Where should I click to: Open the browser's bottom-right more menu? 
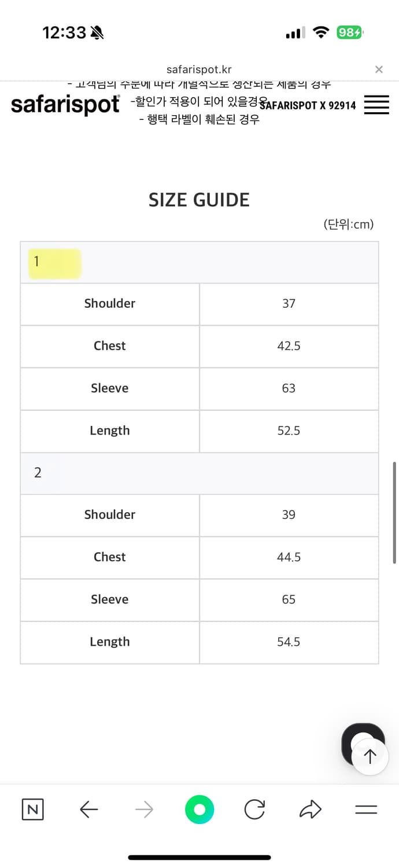[x=366, y=810]
